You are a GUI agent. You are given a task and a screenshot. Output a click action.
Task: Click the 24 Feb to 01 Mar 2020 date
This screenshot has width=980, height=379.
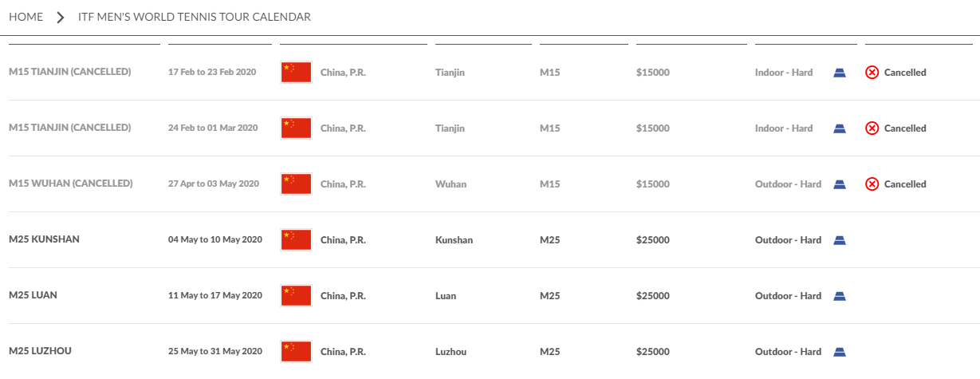[213, 128]
